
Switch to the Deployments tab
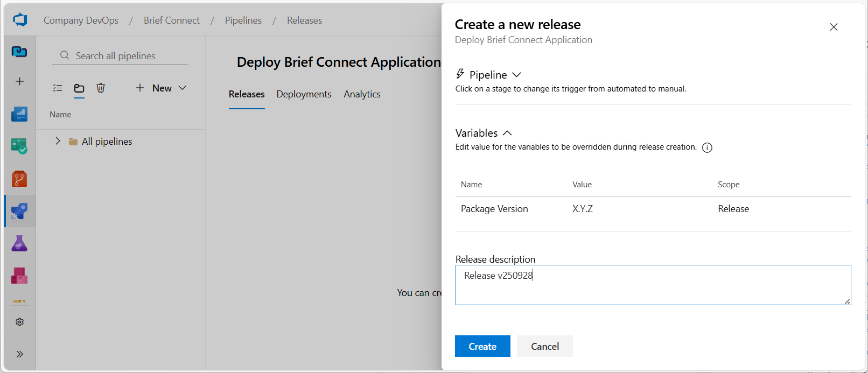pyautogui.click(x=304, y=94)
